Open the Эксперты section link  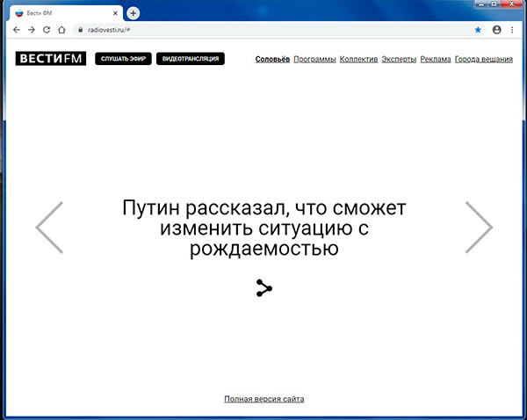tap(399, 60)
